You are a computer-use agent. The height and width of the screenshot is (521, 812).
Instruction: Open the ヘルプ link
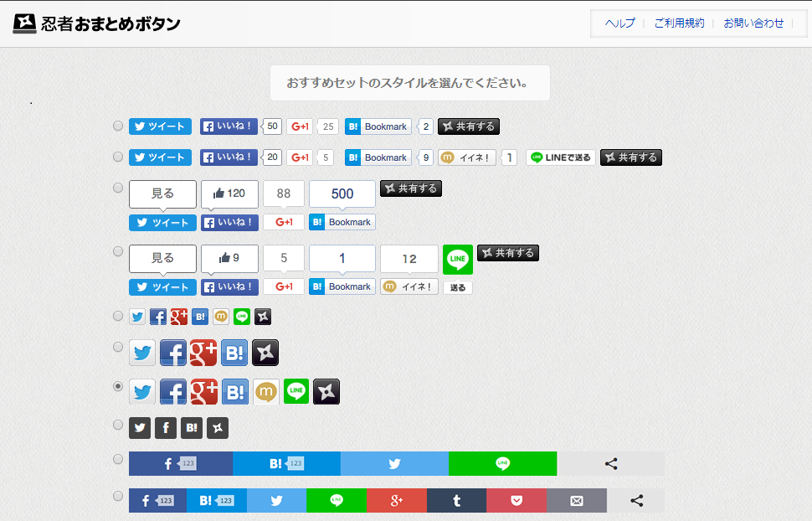point(619,23)
